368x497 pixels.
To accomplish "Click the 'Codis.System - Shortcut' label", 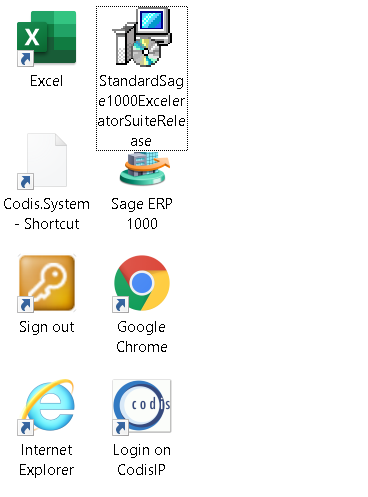I will point(46,214).
